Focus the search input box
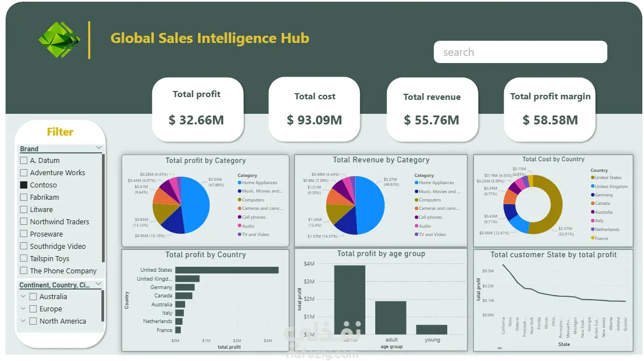This screenshot has height=361, width=644. 520,52
